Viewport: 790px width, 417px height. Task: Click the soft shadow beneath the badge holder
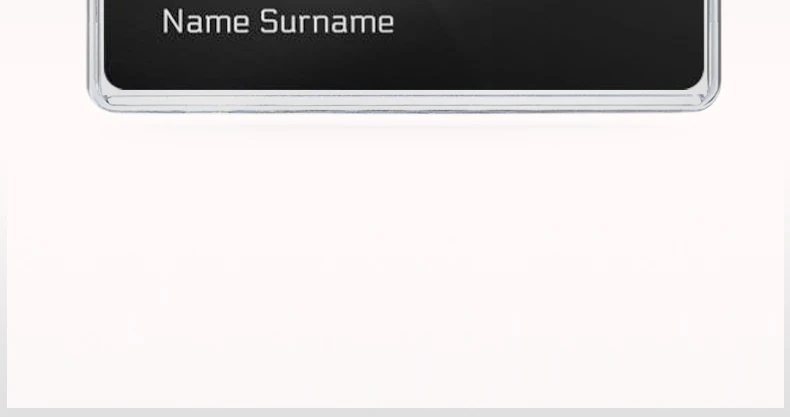pyautogui.click(x=403, y=123)
